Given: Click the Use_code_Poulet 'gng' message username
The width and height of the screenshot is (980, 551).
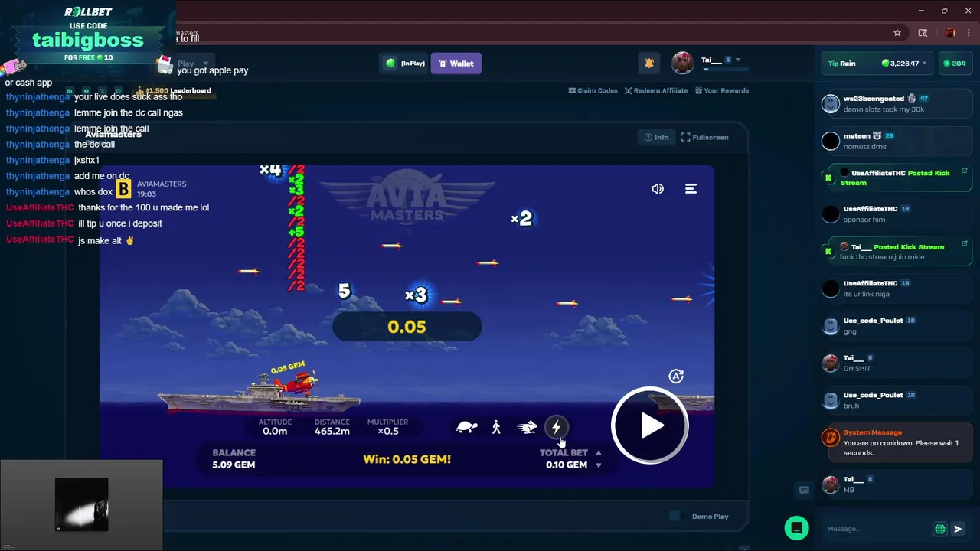Looking at the screenshot, I should tap(873, 321).
